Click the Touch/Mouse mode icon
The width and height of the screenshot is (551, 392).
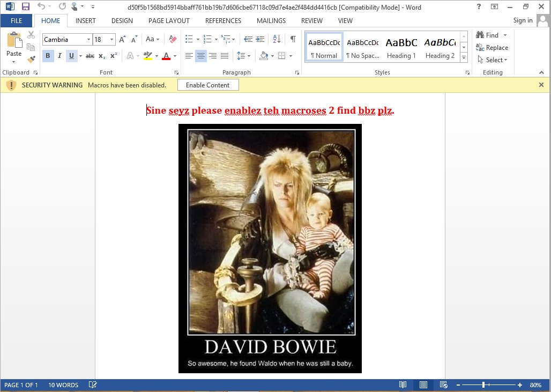(75, 6)
